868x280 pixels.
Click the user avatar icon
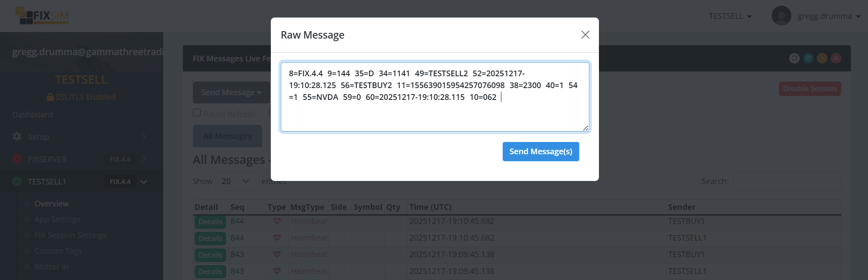pyautogui.click(x=781, y=16)
